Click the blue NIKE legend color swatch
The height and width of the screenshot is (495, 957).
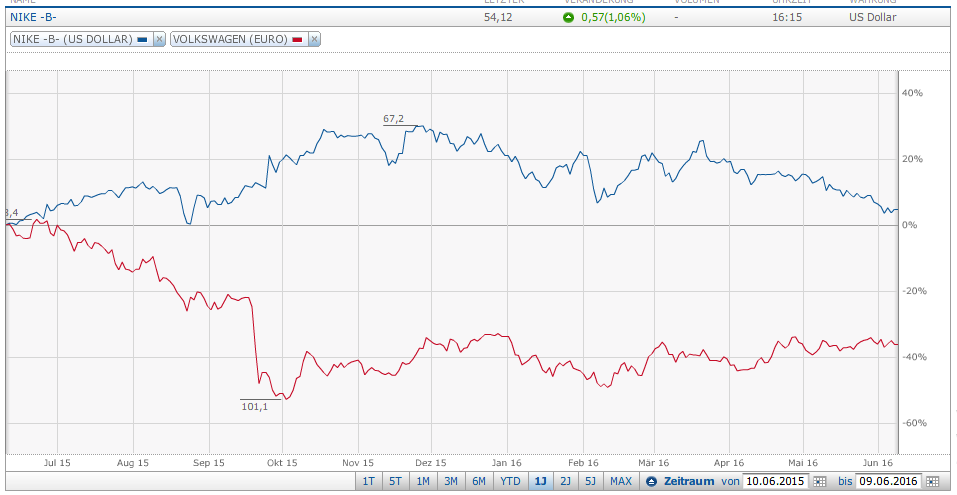142,39
